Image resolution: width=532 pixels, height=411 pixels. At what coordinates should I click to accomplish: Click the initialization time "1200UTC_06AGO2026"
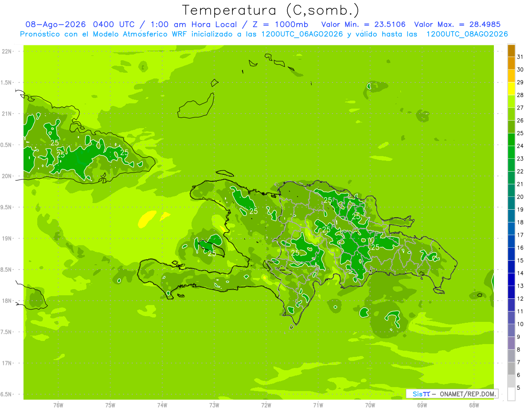click(302, 34)
